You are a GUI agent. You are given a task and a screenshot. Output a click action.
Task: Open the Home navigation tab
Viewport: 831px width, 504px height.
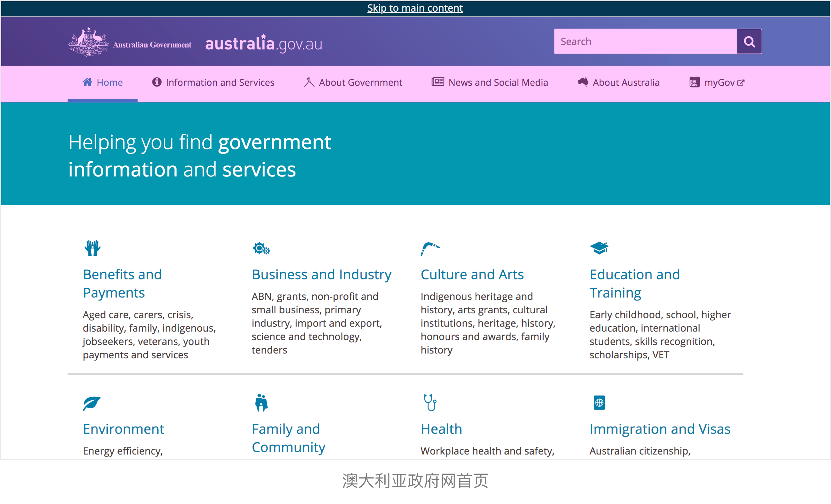coord(103,83)
